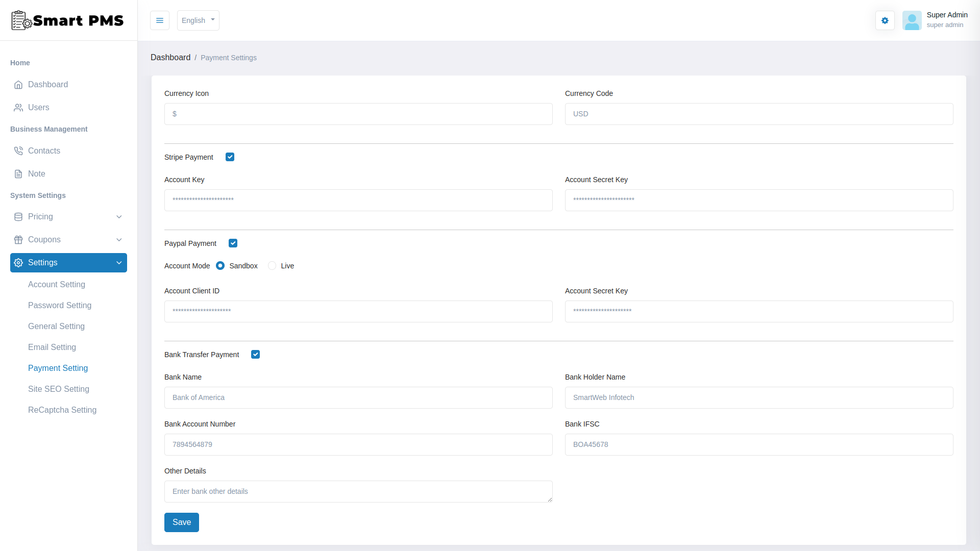Click the Smart PMS logo

(67, 20)
